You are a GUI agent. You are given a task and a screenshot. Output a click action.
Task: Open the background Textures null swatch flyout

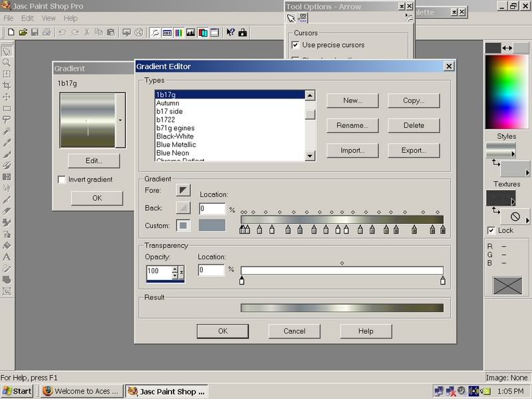(527, 221)
